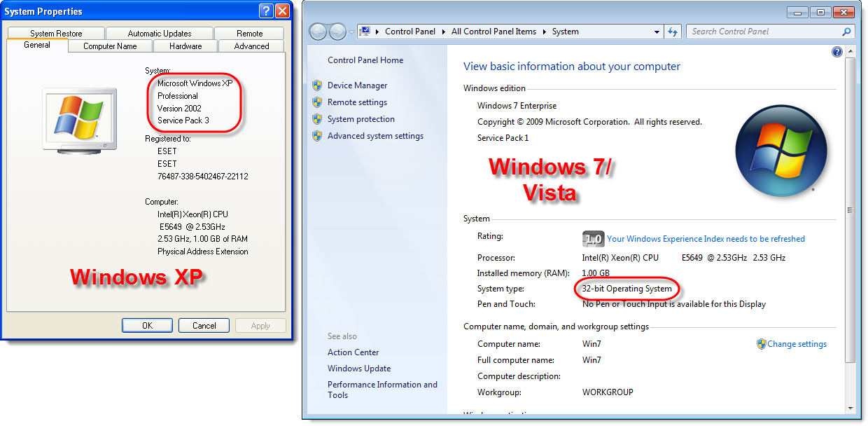
Task: Switch to Computer Name tab
Action: pyautogui.click(x=110, y=46)
